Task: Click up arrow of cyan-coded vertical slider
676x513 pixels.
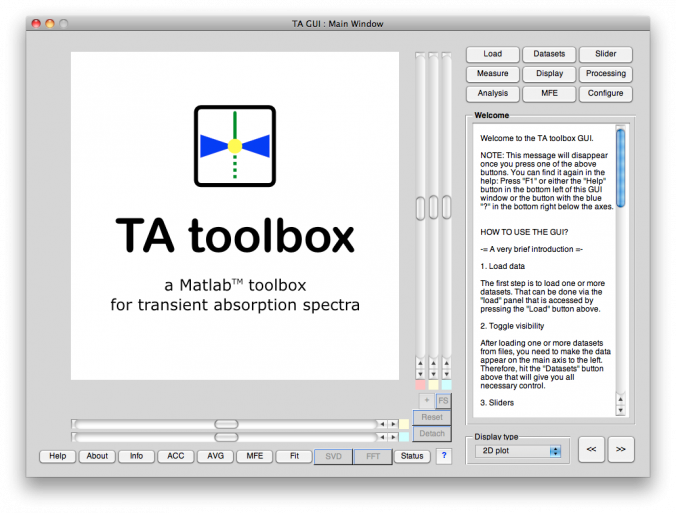Action: click(447, 363)
